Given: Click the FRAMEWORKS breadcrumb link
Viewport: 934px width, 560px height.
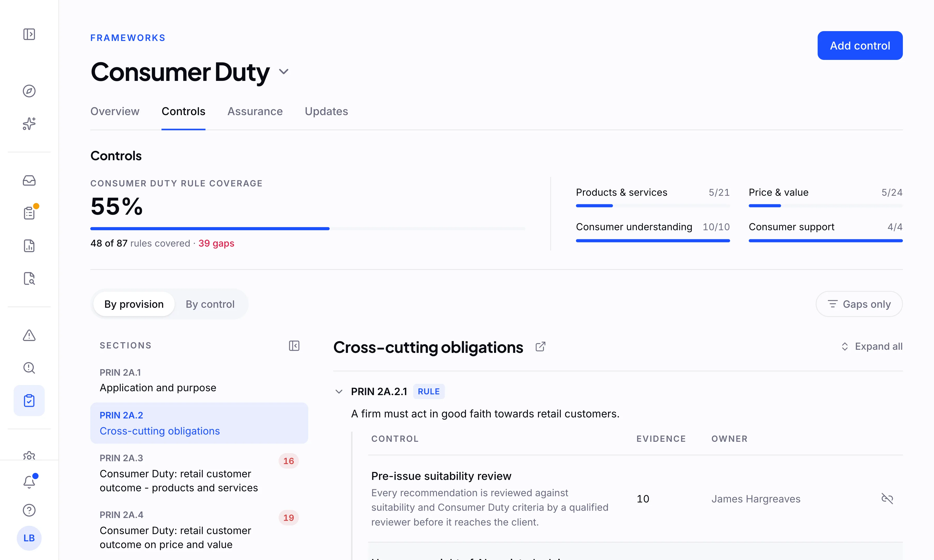Looking at the screenshot, I should click(x=128, y=38).
